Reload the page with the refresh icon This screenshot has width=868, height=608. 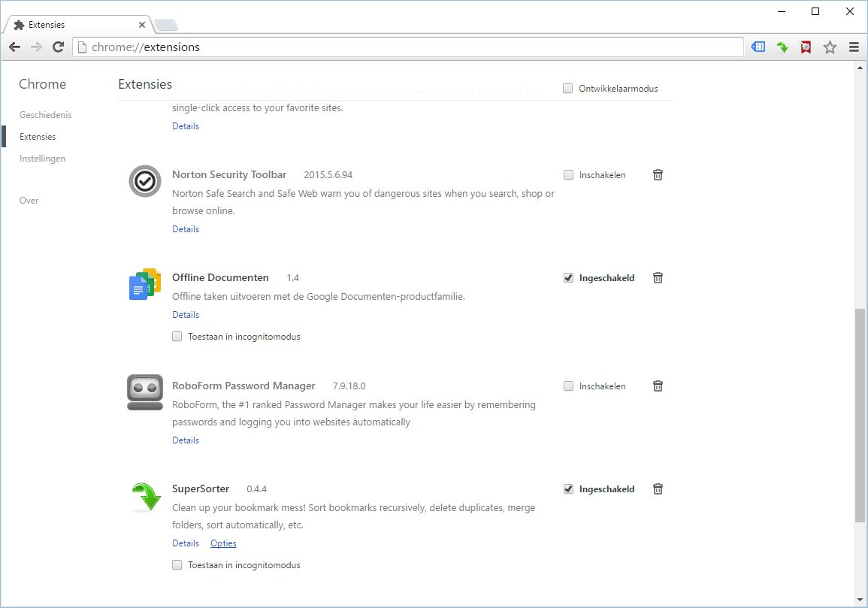point(59,47)
